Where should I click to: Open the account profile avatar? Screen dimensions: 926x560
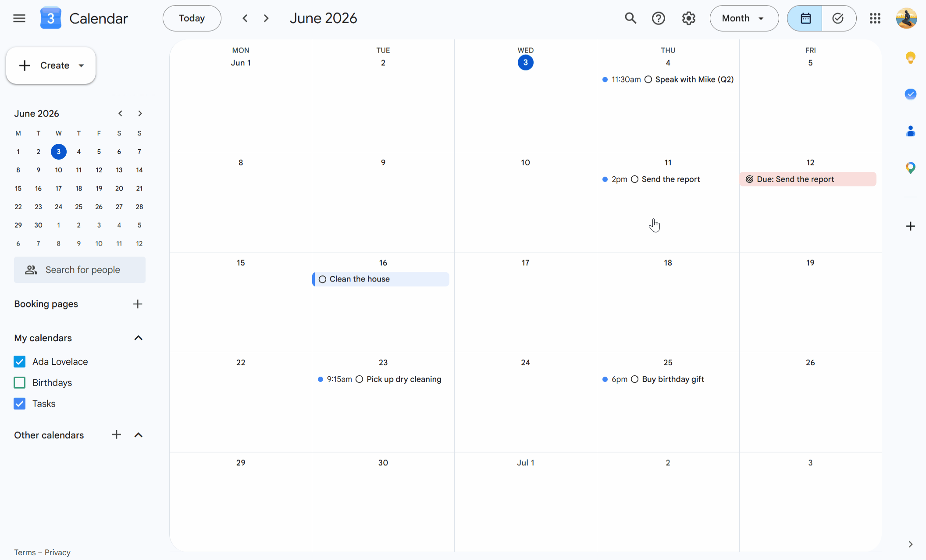pos(907,18)
